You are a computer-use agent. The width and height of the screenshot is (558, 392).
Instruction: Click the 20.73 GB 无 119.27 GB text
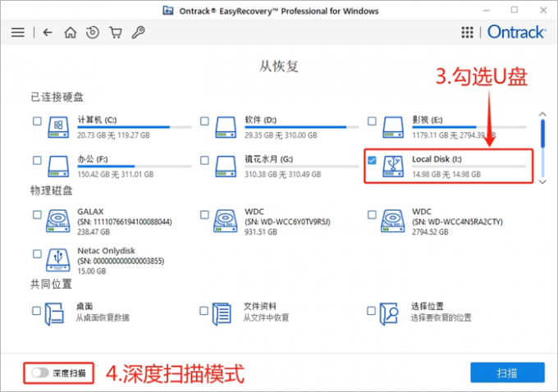click(113, 135)
